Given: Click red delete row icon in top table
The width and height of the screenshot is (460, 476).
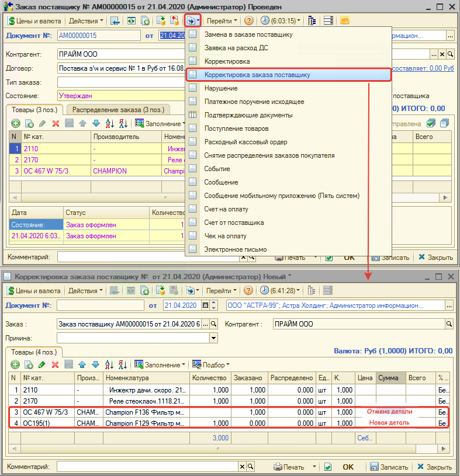Looking at the screenshot, I should pyautogui.click(x=56, y=124).
